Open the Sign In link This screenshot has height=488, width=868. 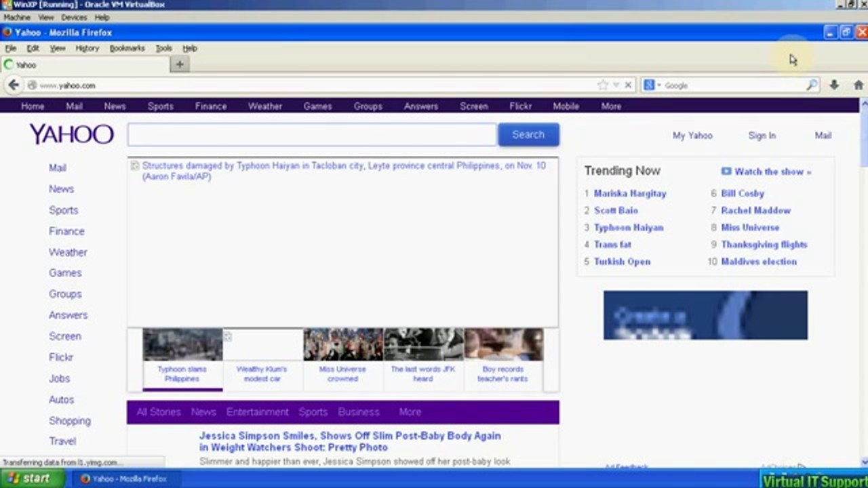pos(762,136)
